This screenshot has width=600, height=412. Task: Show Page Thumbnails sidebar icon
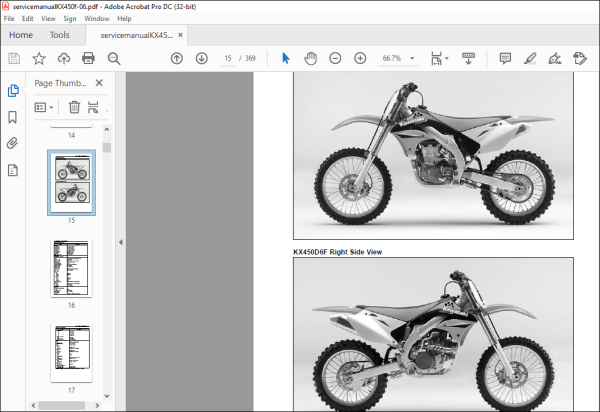(x=13, y=91)
